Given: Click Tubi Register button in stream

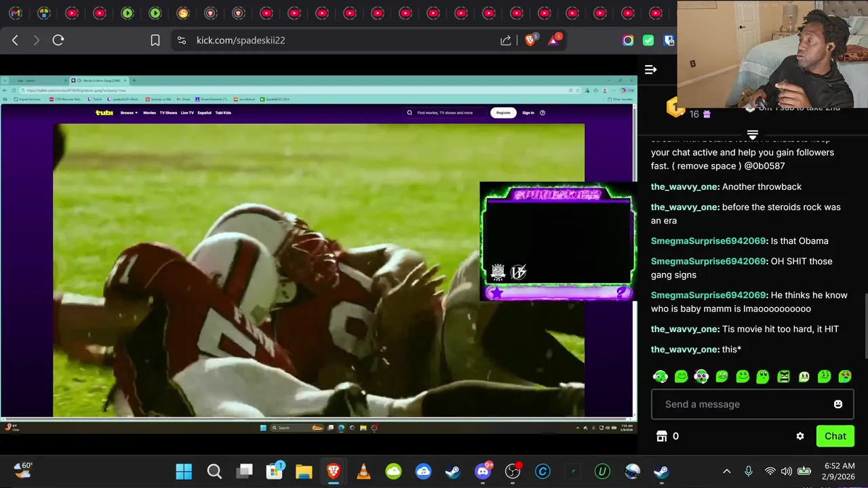Looking at the screenshot, I should pos(503,113).
